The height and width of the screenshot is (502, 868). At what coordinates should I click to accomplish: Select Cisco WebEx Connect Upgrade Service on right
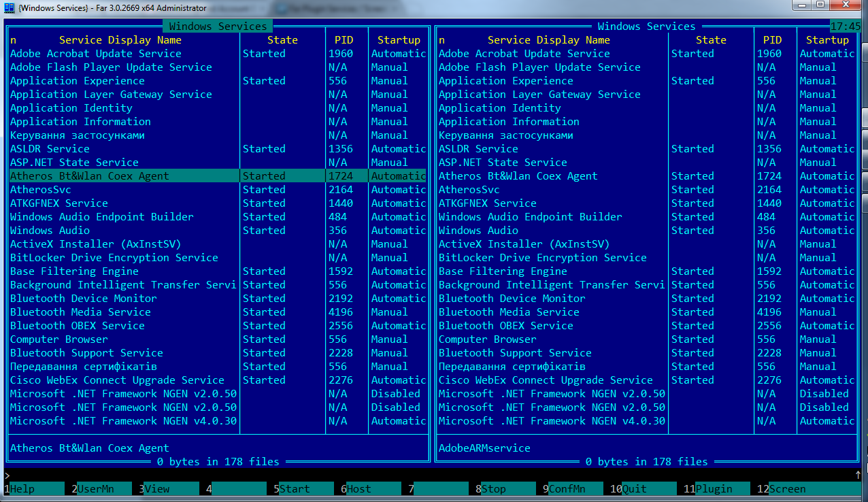pos(546,380)
